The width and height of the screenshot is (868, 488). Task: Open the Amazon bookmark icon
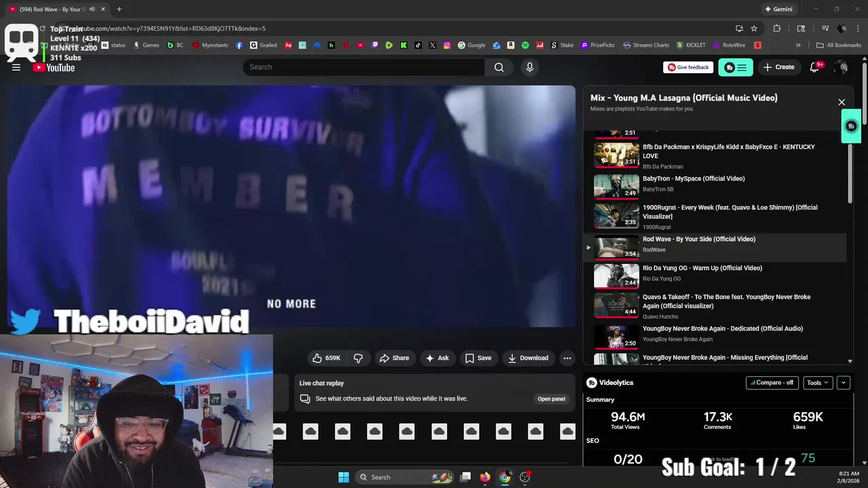click(511, 45)
